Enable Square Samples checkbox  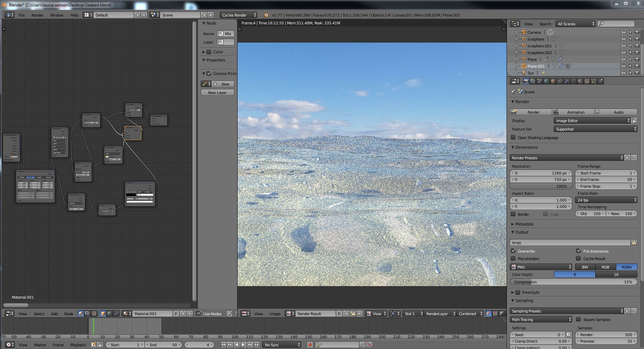pyautogui.click(x=578, y=319)
